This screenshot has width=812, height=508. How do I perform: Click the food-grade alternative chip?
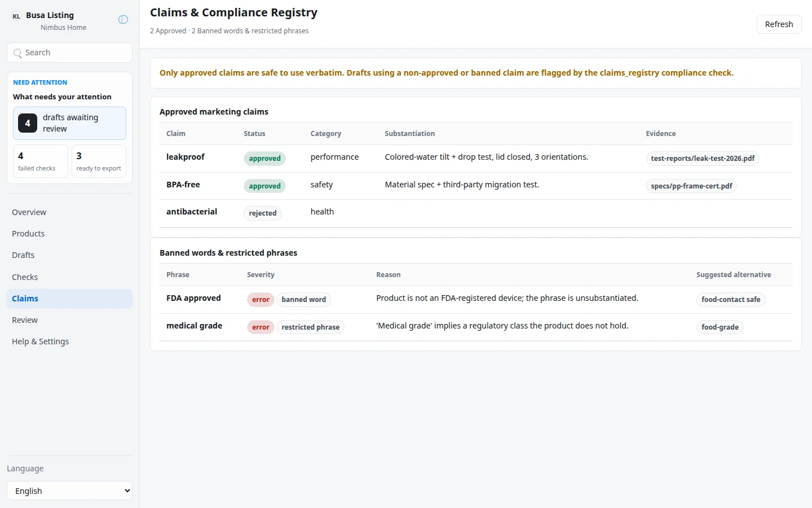pos(720,327)
